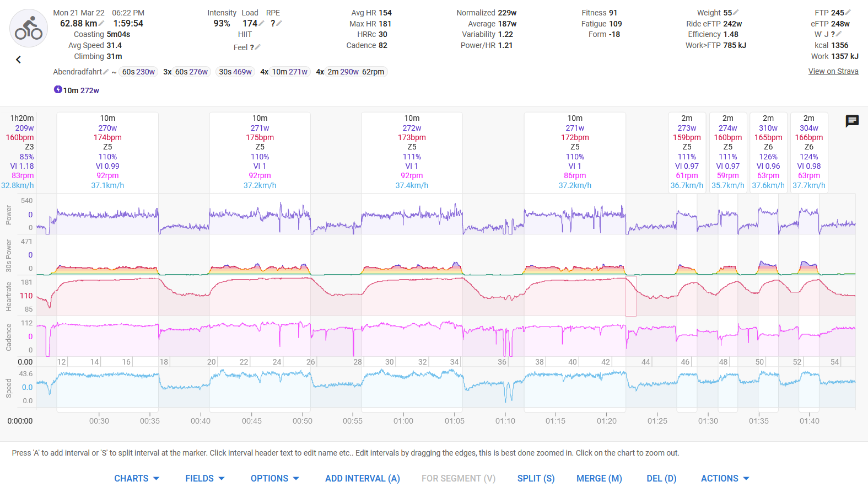This screenshot has width=868, height=492.
Task: Open the FIELDS dropdown menu
Action: pos(204,478)
